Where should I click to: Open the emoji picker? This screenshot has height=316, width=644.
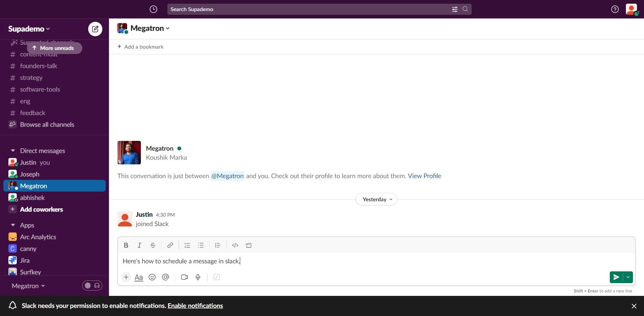pyautogui.click(x=152, y=277)
